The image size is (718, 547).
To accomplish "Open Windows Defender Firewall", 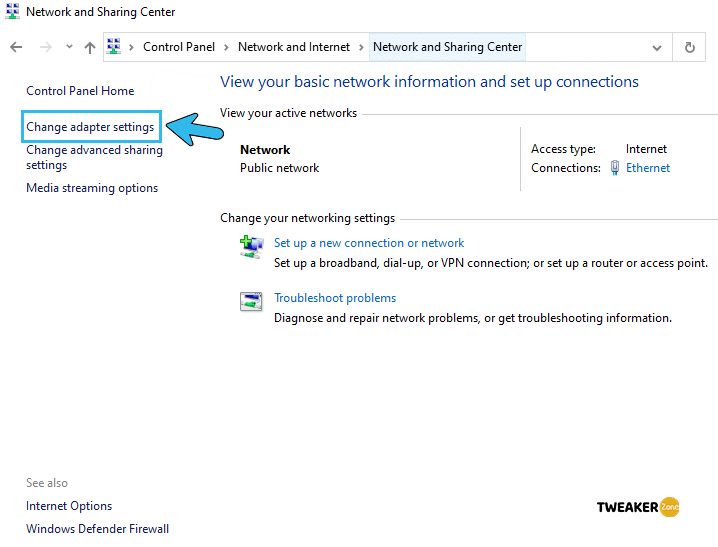I will (x=97, y=529).
